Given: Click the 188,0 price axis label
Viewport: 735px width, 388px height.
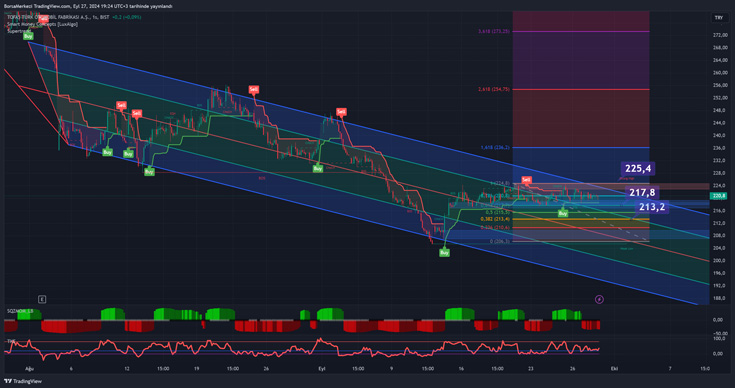Looking at the screenshot, I should click(719, 298).
